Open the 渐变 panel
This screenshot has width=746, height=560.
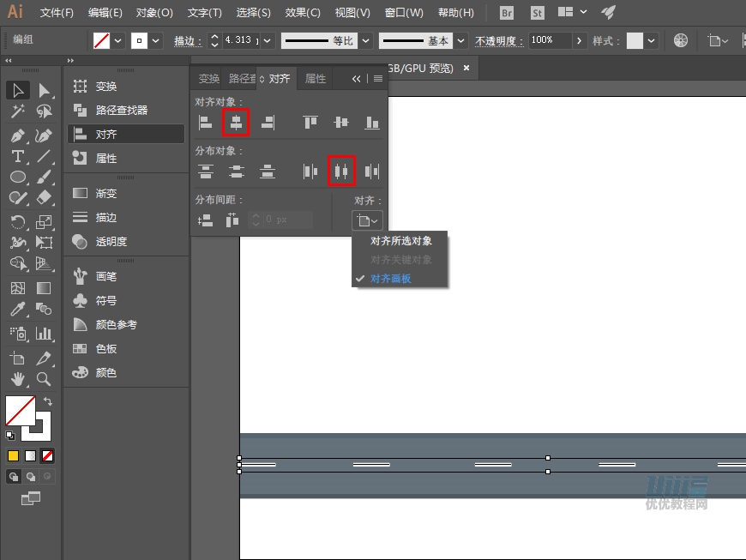coord(106,194)
